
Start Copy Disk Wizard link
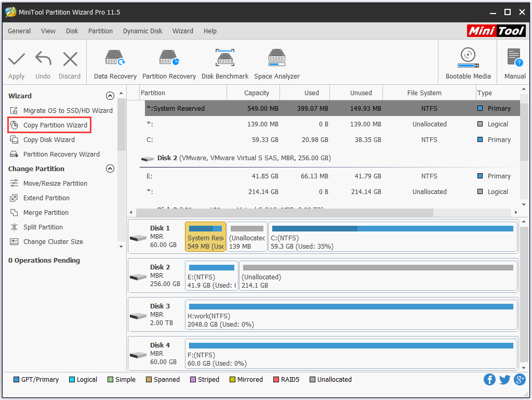click(x=49, y=139)
